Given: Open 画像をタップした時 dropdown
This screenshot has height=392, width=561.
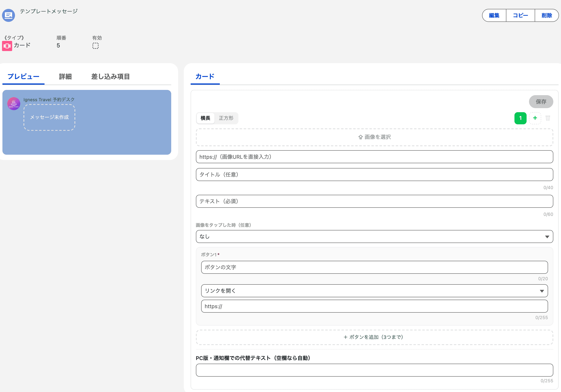Looking at the screenshot, I should click(374, 236).
